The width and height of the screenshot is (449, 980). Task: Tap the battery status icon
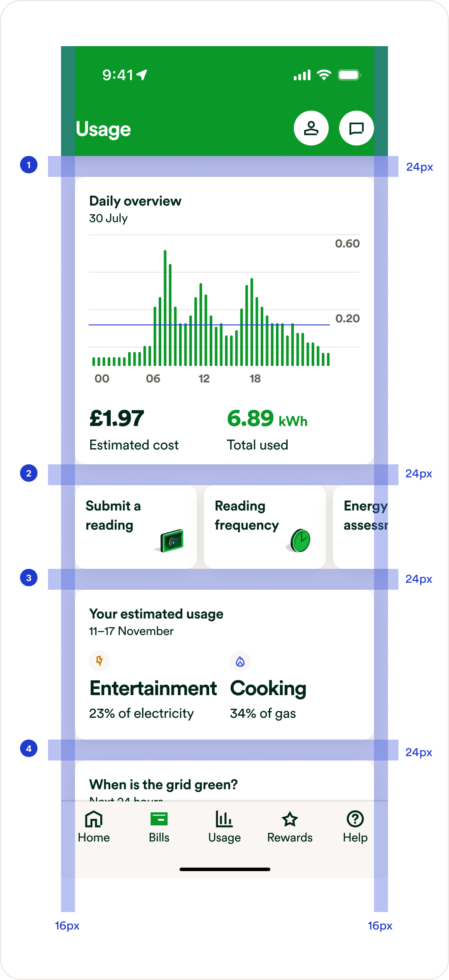pyautogui.click(x=349, y=75)
